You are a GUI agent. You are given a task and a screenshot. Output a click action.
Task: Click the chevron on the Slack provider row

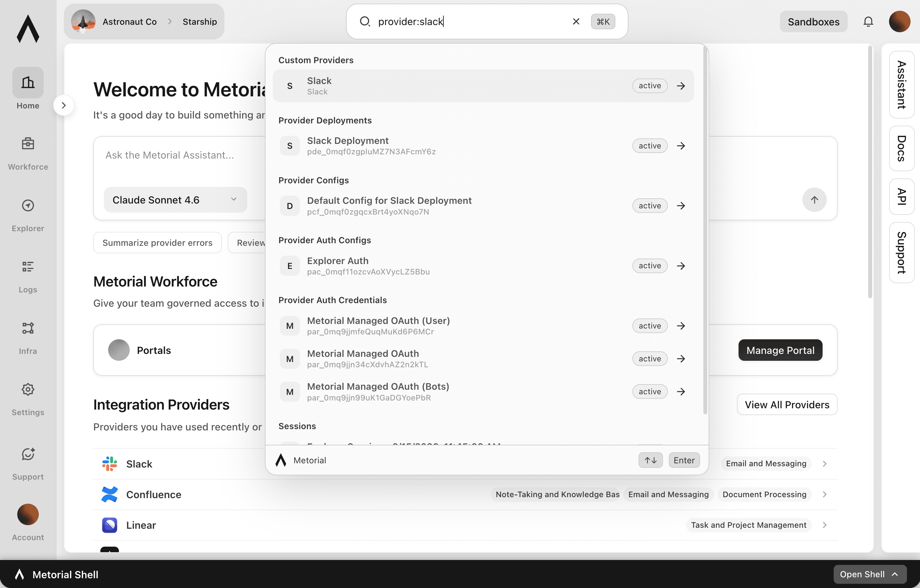point(825,464)
